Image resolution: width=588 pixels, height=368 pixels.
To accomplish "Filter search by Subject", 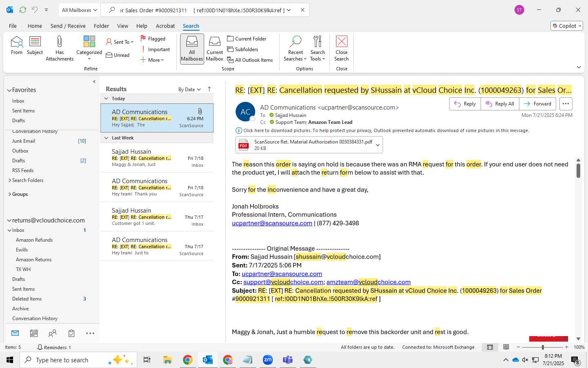I will click(35, 45).
